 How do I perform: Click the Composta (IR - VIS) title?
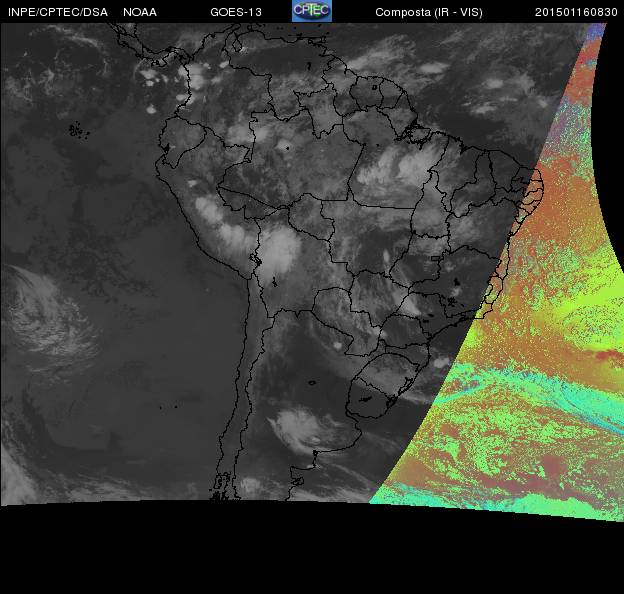coord(429,13)
